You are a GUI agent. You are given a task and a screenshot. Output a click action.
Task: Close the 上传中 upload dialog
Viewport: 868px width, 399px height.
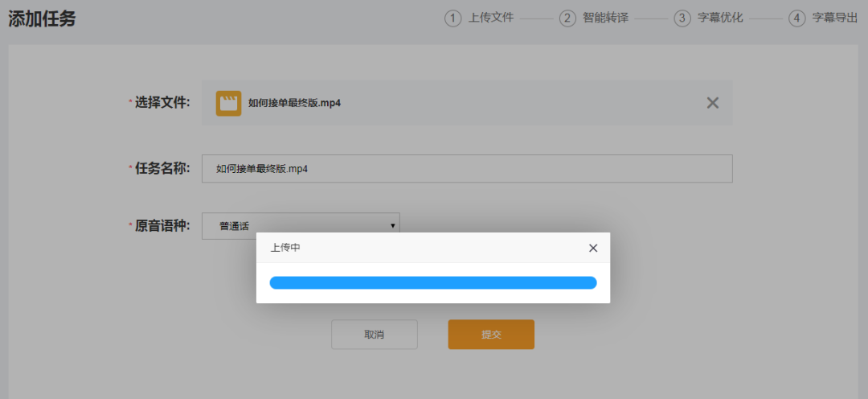(593, 248)
